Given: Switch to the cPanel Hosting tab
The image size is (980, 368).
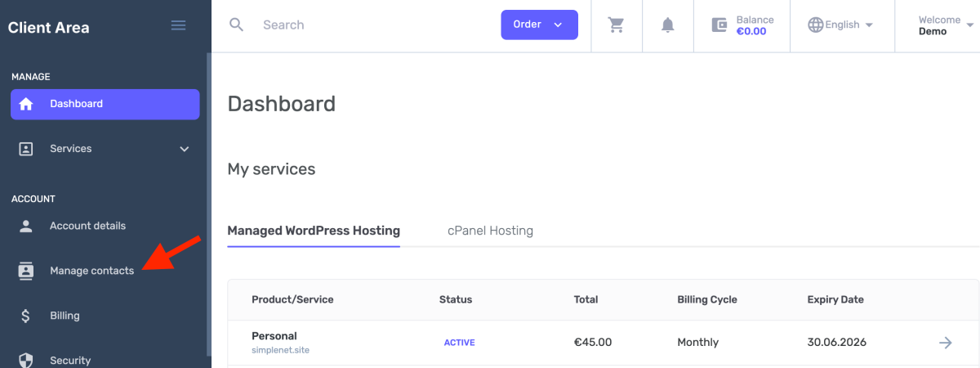Looking at the screenshot, I should point(490,231).
